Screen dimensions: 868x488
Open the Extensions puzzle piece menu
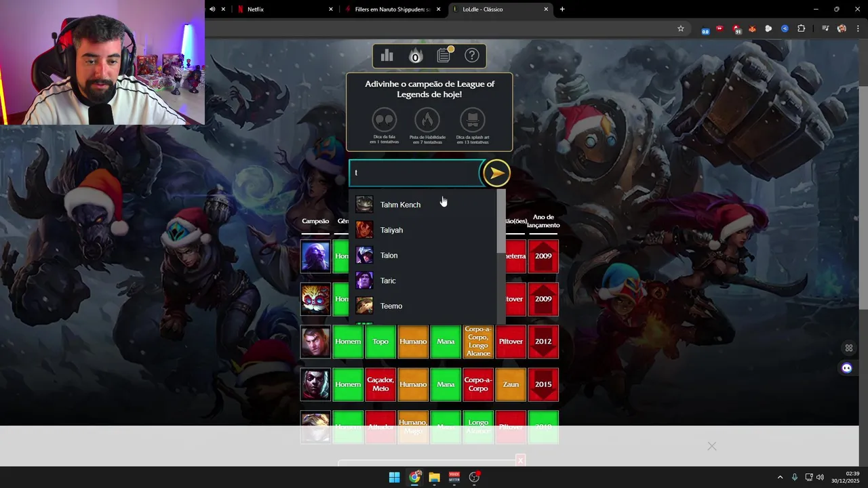coord(802,28)
